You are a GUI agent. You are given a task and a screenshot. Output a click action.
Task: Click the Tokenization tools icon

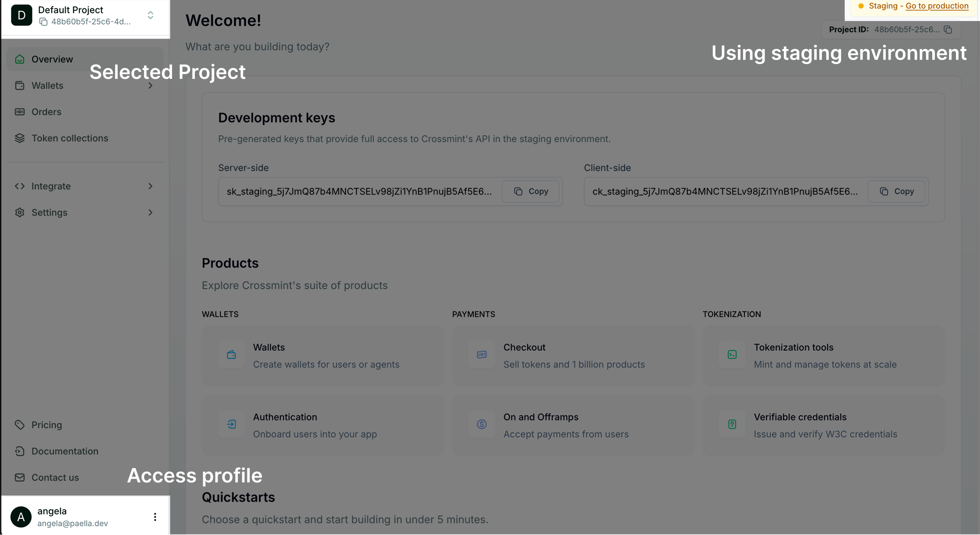pyautogui.click(x=732, y=355)
